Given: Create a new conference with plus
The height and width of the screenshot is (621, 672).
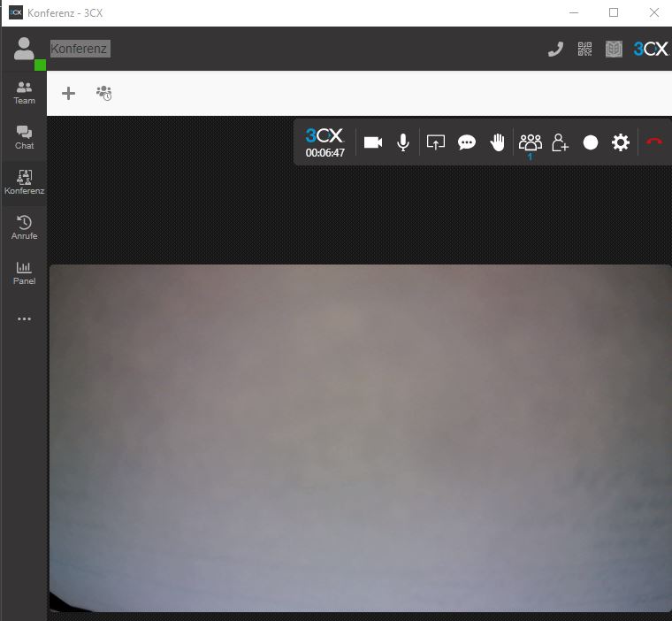Looking at the screenshot, I should pyautogui.click(x=68, y=93).
